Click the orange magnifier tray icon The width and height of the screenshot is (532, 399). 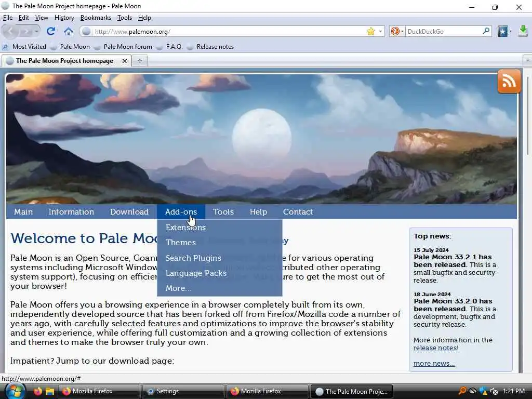point(462,391)
